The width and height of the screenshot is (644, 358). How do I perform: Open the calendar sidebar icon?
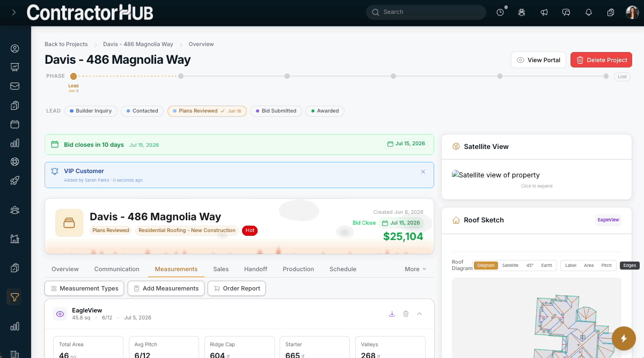15,124
